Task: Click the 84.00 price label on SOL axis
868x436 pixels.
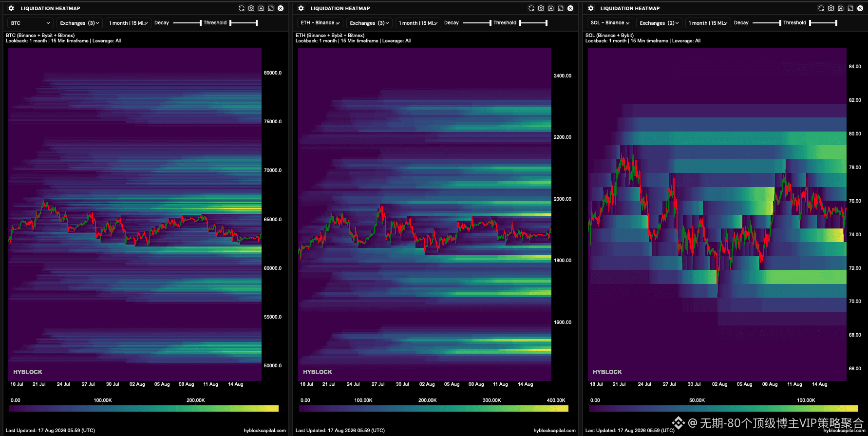Action: click(855, 67)
